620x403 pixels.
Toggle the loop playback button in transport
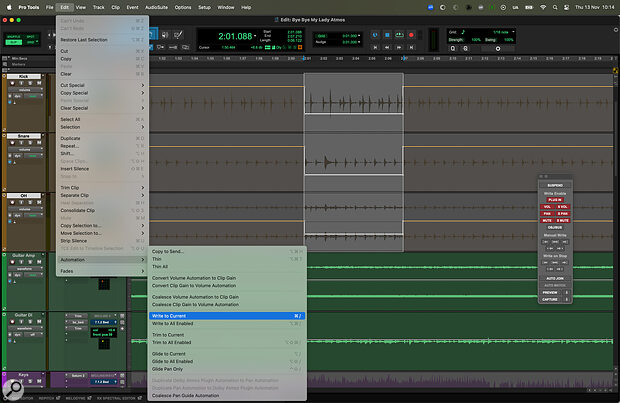pyautogui.click(x=399, y=35)
